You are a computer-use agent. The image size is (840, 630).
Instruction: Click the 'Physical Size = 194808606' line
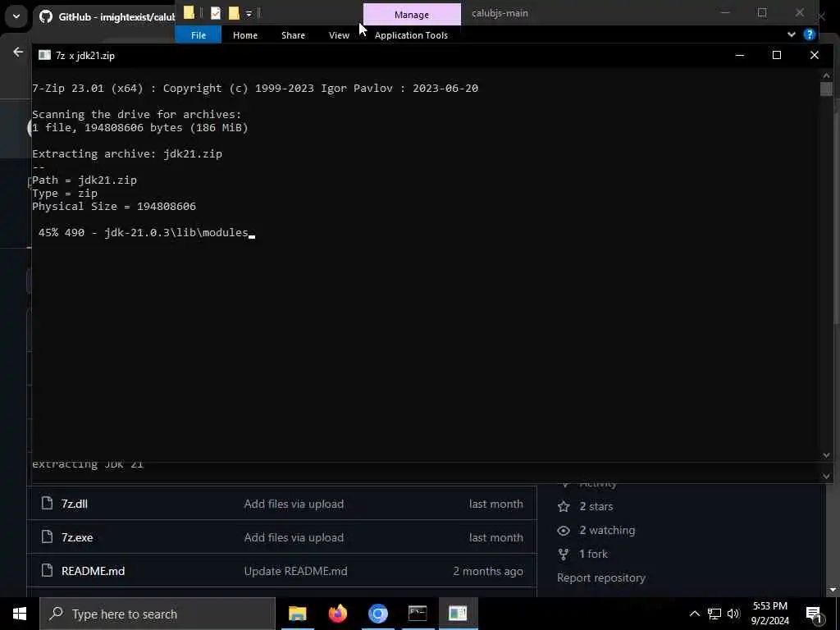pos(114,207)
